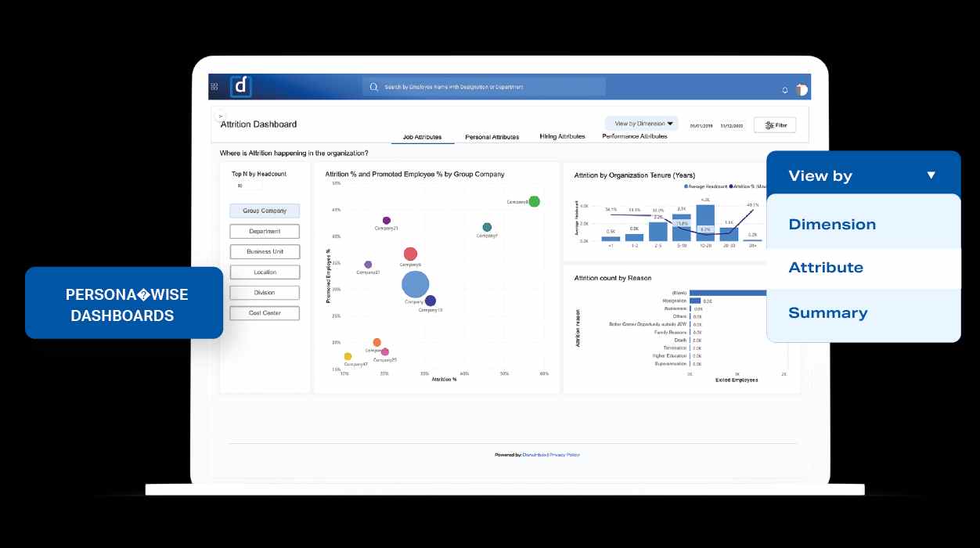Viewport: 980px width, 548px height.
Task: Switch to the Hiring Attributes tab
Action: click(562, 136)
